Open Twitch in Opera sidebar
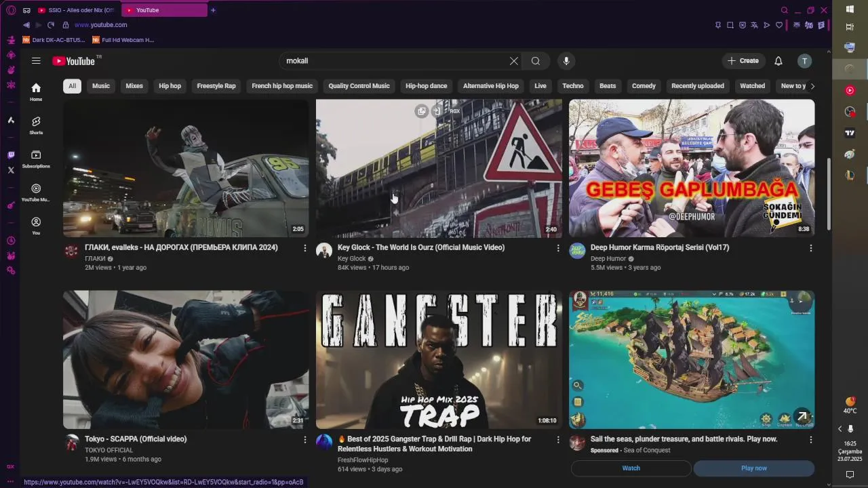Viewport: 868px width, 488px height. (x=11, y=155)
